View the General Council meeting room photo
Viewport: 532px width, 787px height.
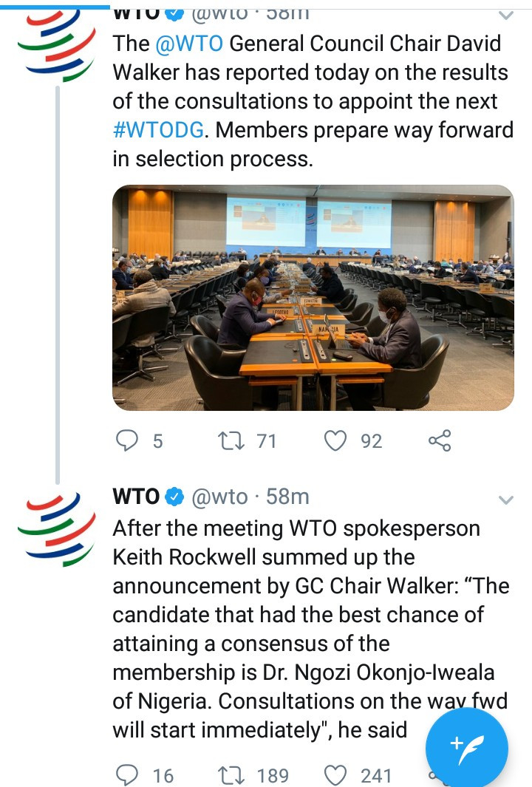click(313, 297)
